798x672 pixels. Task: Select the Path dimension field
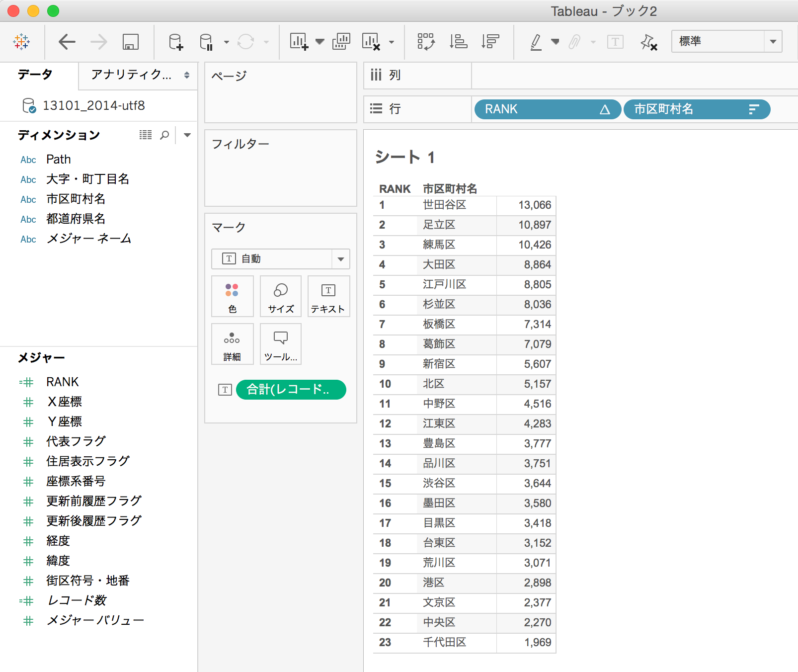tap(59, 160)
